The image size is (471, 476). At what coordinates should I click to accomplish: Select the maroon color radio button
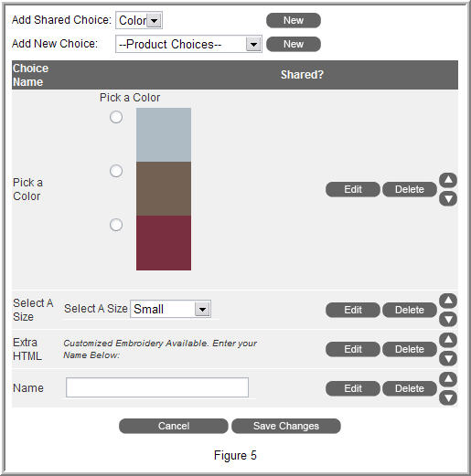pos(116,225)
